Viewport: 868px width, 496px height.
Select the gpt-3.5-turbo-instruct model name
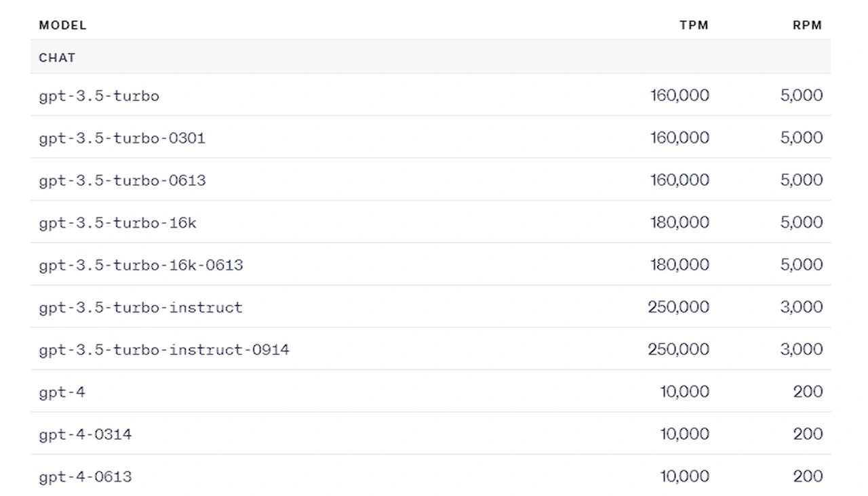(x=140, y=307)
